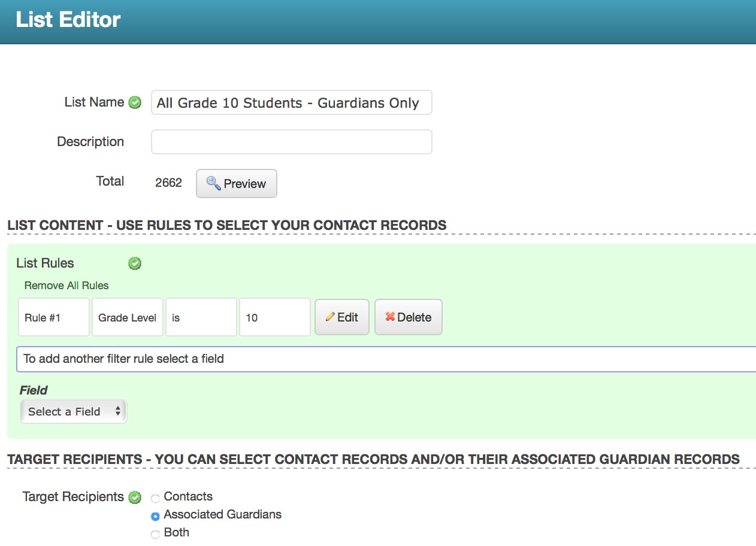Click the green checkmark beside List Name
The height and width of the screenshot is (546, 756).
135,102
